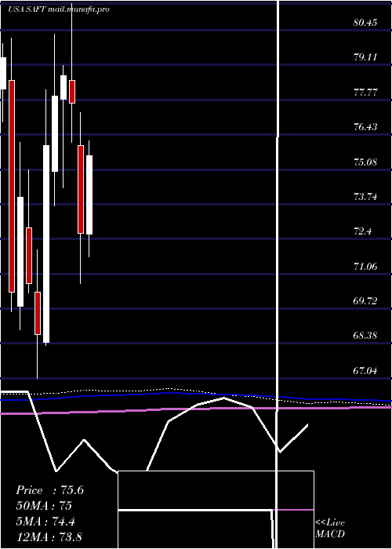Image resolution: width=392 pixels, height=549 pixels.
Task: Select the 72.4 price axis label
Action: click(x=362, y=231)
